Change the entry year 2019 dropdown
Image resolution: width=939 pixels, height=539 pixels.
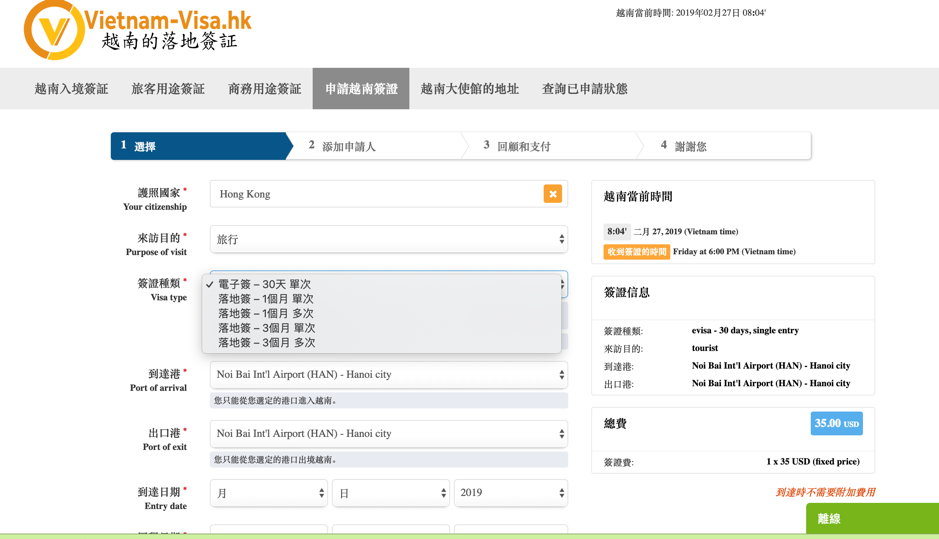coord(510,493)
